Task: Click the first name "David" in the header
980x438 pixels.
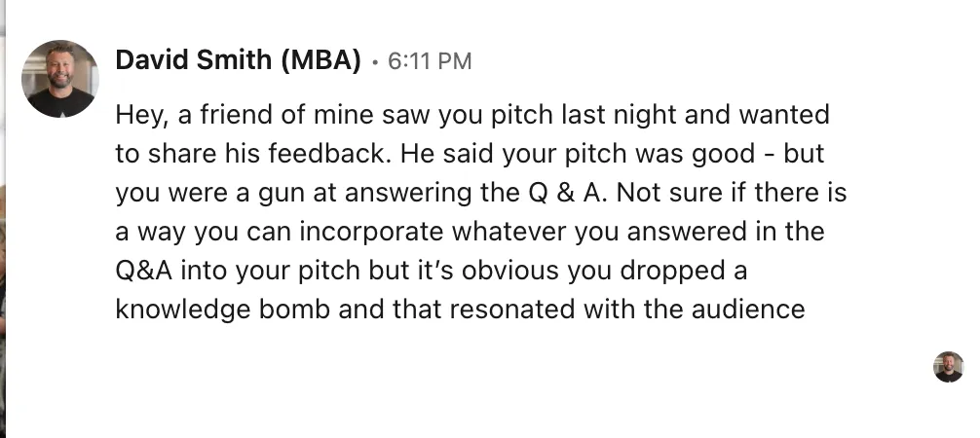Action: point(152,60)
